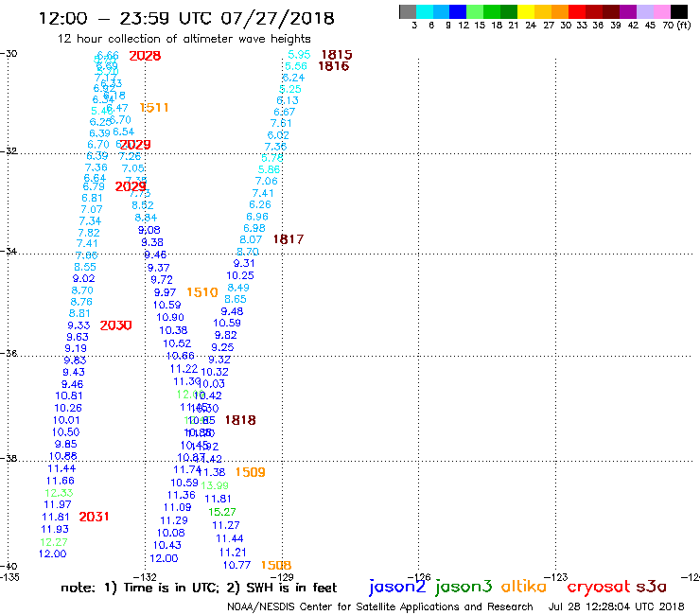700x615 pixels.
Task: Click the red 2031 time label
Action: pyautogui.click(x=94, y=517)
